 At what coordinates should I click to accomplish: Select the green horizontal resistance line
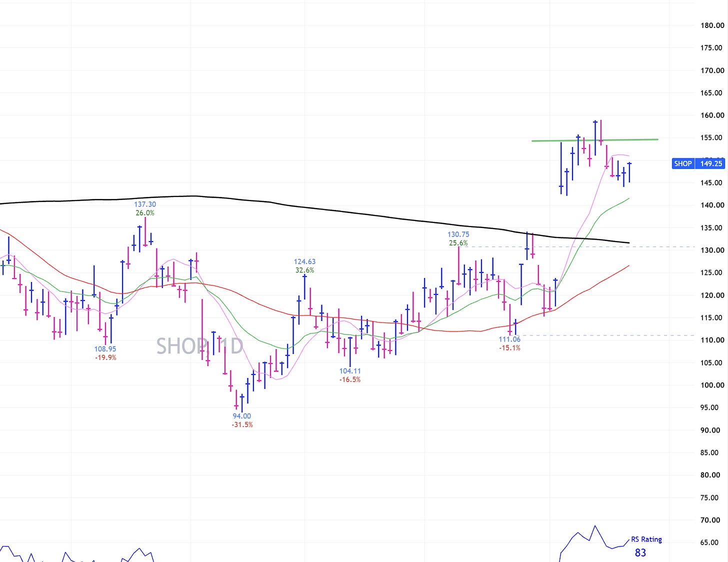595,140
